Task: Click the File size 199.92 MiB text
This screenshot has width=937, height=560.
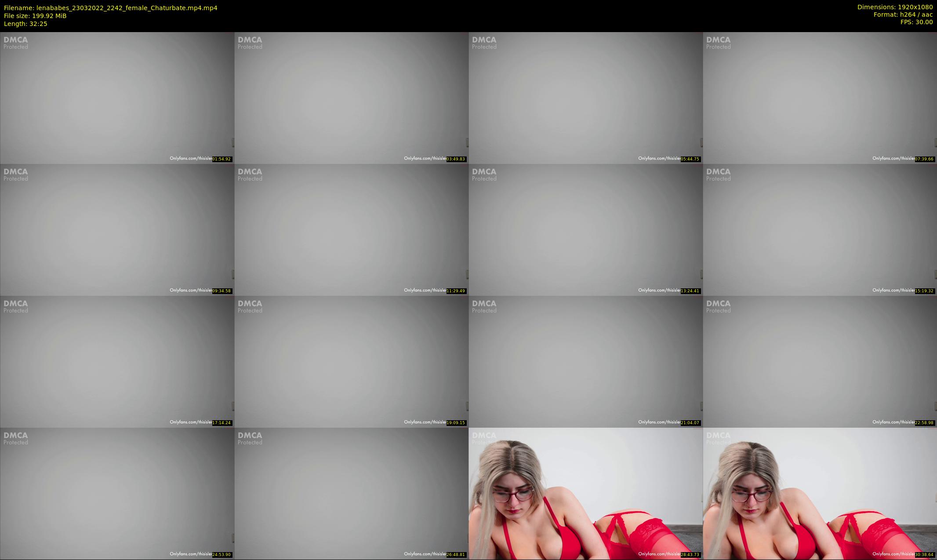Action: (35, 16)
